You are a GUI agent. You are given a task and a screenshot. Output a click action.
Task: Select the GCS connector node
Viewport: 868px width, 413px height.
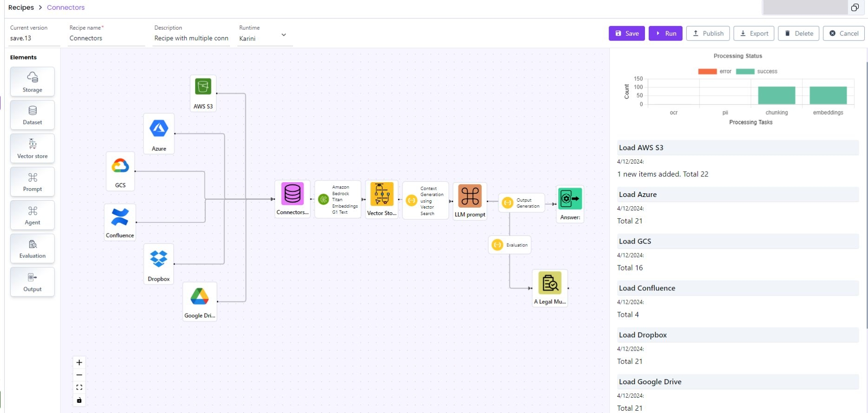point(120,171)
